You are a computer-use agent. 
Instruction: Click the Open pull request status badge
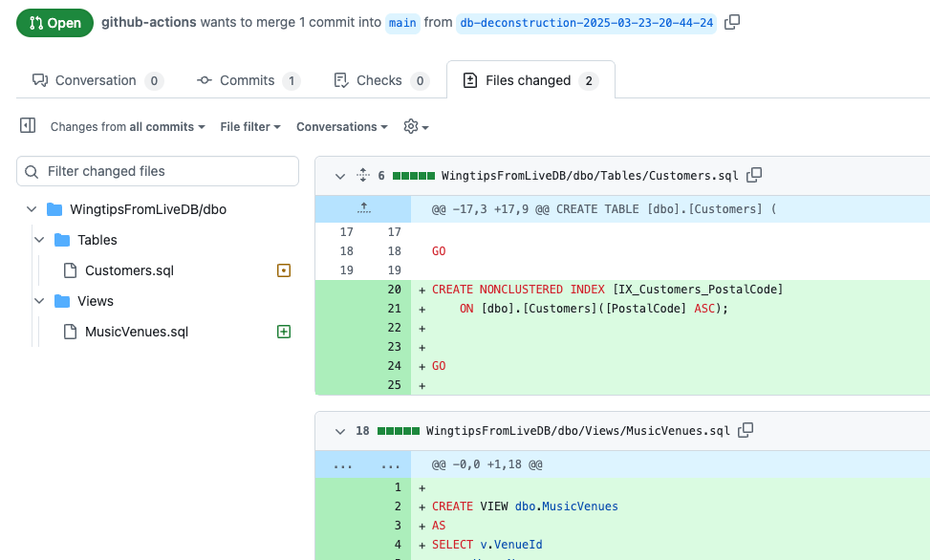pyautogui.click(x=55, y=23)
